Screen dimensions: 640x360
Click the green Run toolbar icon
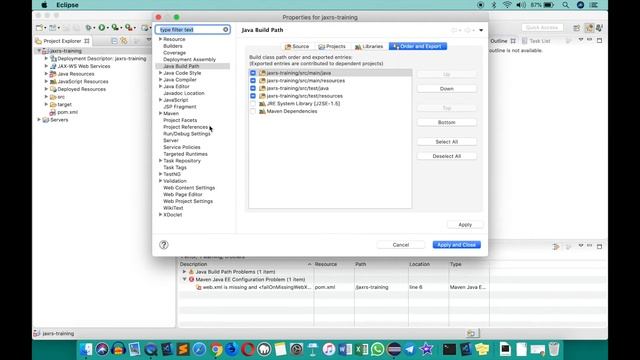[102, 28]
